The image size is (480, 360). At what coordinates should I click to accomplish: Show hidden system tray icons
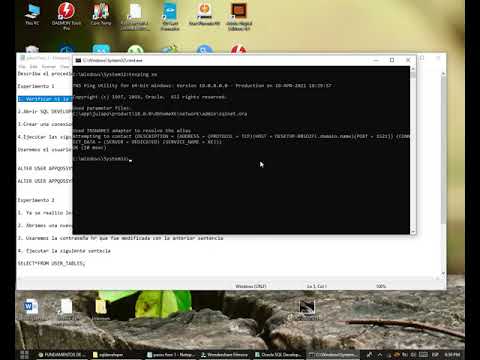(380, 355)
